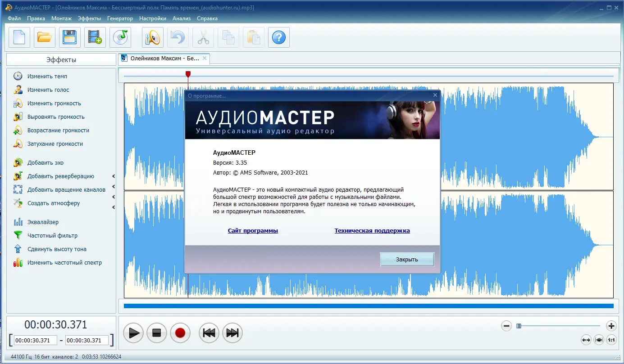Open the Справка menu
The image size is (624, 364).
(207, 18)
